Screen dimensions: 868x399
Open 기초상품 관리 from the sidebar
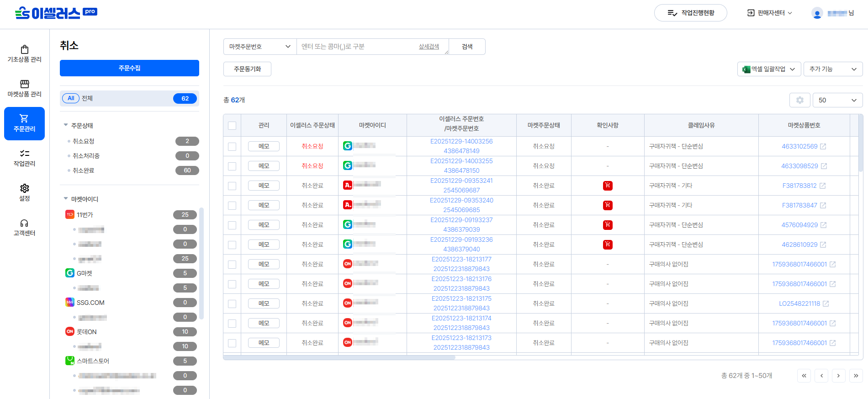pyautogui.click(x=24, y=53)
